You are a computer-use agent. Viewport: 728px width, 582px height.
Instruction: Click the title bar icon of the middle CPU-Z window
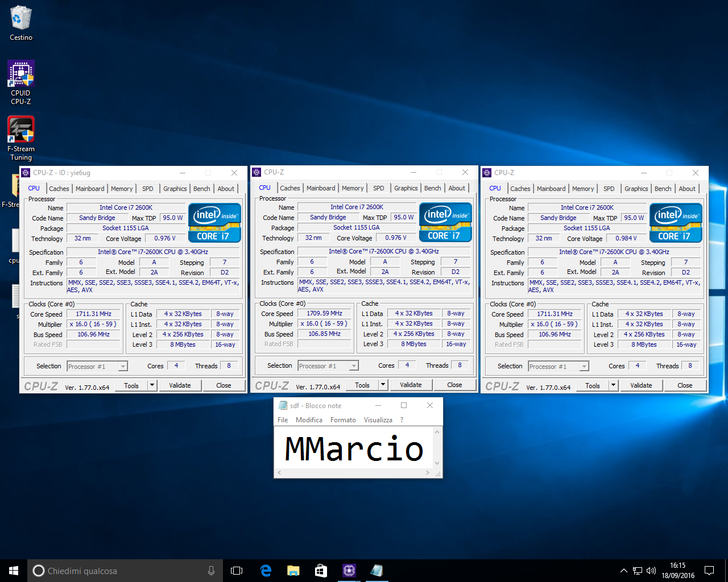click(257, 172)
